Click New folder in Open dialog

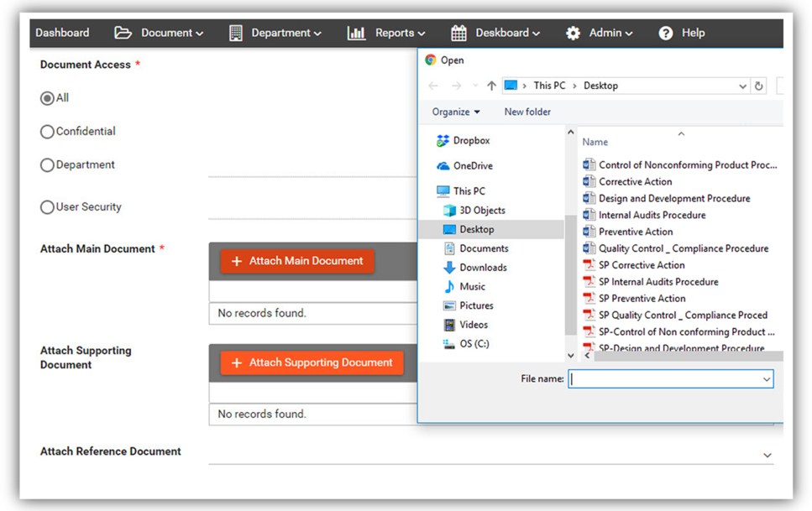coord(527,112)
